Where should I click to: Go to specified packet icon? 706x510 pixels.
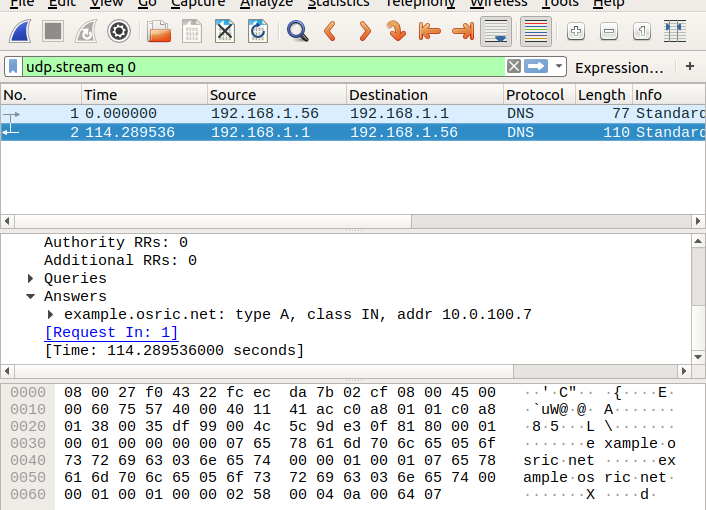[x=396, y=32]
